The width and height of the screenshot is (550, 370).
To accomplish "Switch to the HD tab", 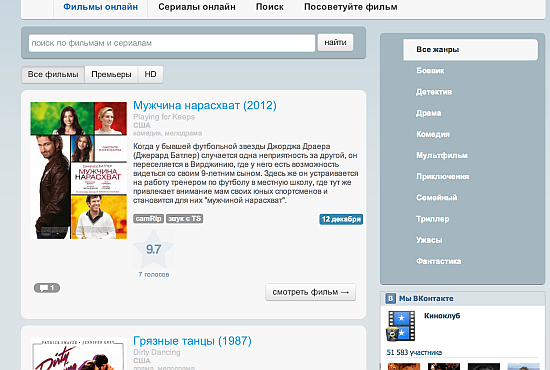I will pos(150,74).
